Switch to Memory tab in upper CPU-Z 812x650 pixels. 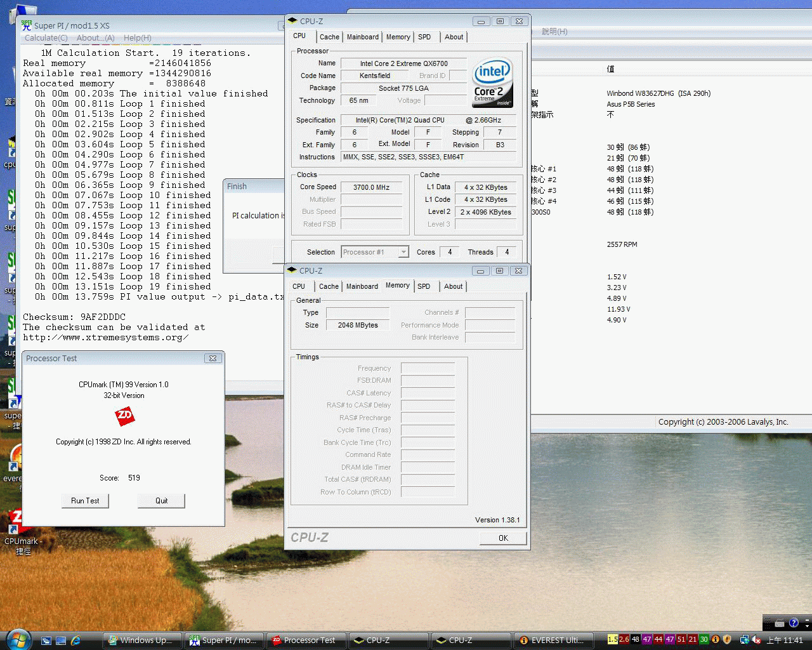coord(398,37)
